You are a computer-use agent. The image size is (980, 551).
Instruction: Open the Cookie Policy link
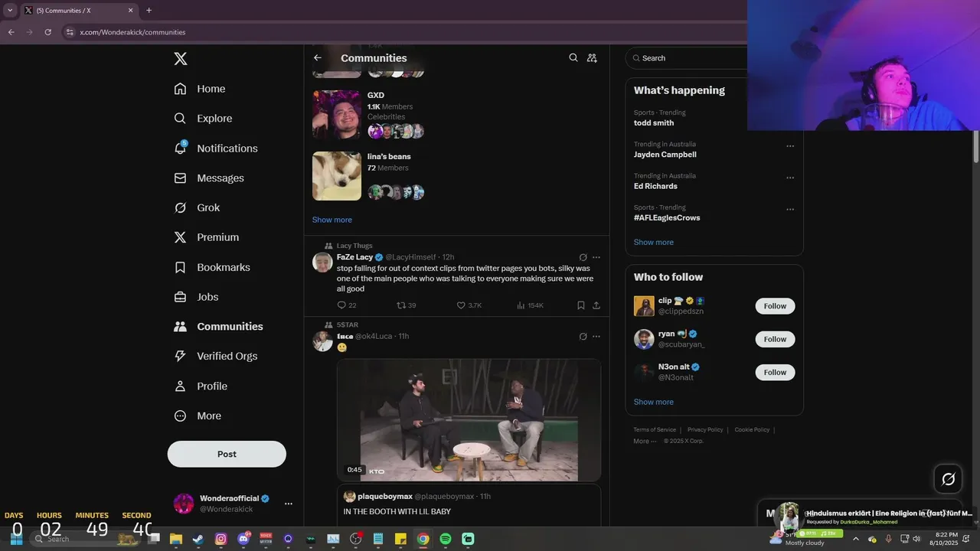(x=752, y=430)
